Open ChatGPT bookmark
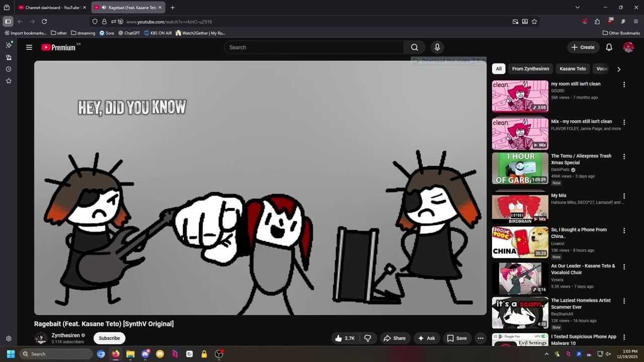644x362 pixels. (x=129, y=33)
